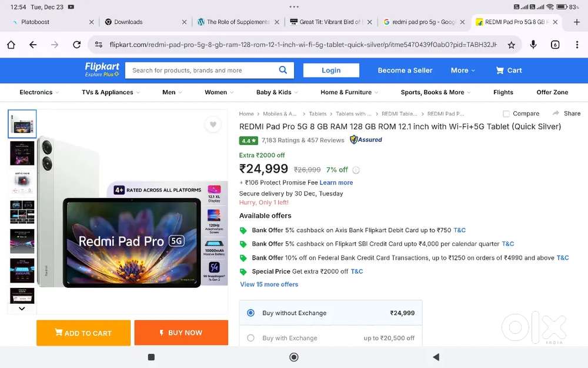Type in the Flipkart product search field
The height and width of the screenshot is (368, 588).
click(x=200, y=70)
